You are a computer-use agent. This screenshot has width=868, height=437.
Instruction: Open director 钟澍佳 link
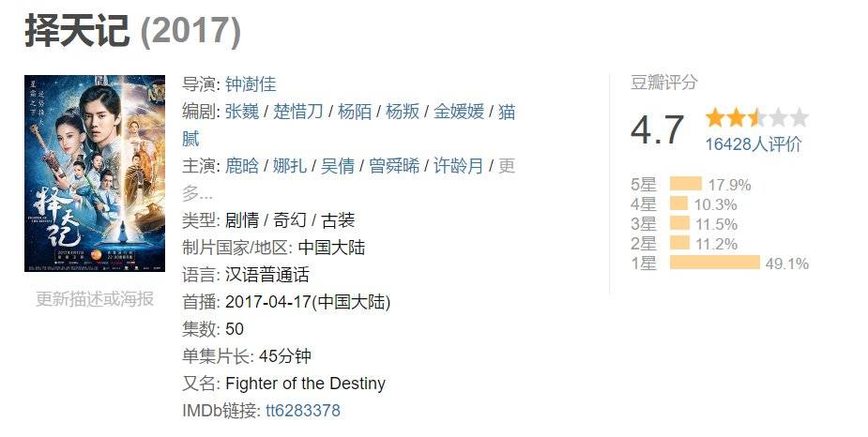pyautogui.click(x=251, y=84)
